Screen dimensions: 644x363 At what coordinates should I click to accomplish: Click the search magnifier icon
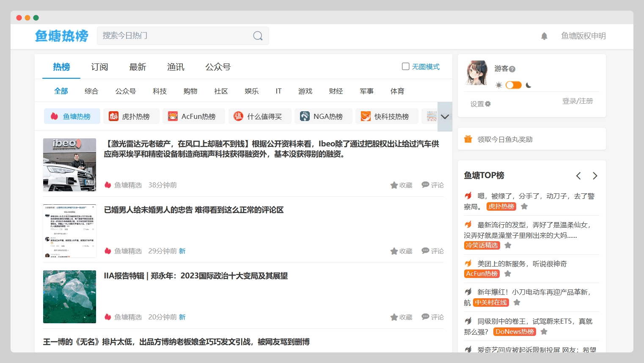258,36
